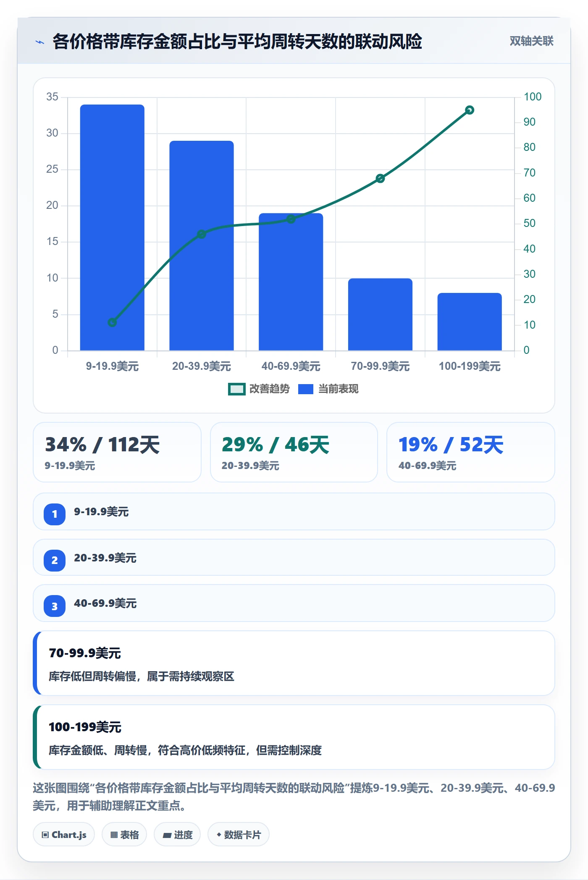Select the ranked row 9-19.9美元
The width and height of the screenshot is (588, 880).
click(294, 512)
